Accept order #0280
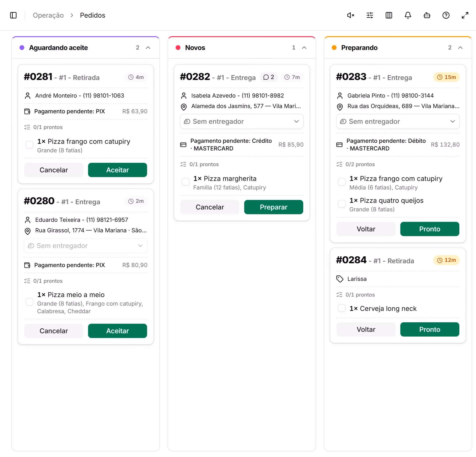 pos(118,331)
